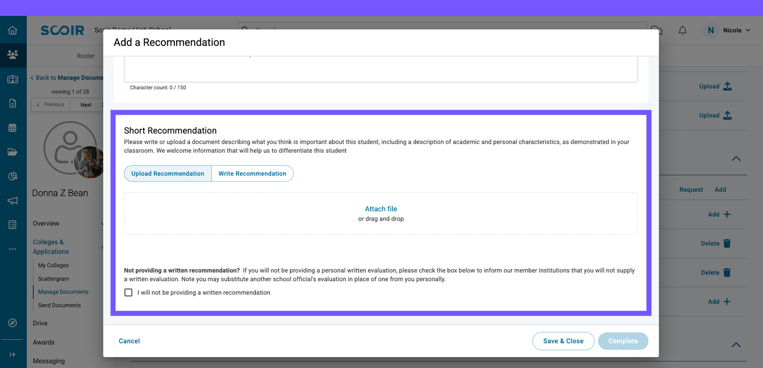Click the document file icon in the sidebar

click(x=13, y=103)
